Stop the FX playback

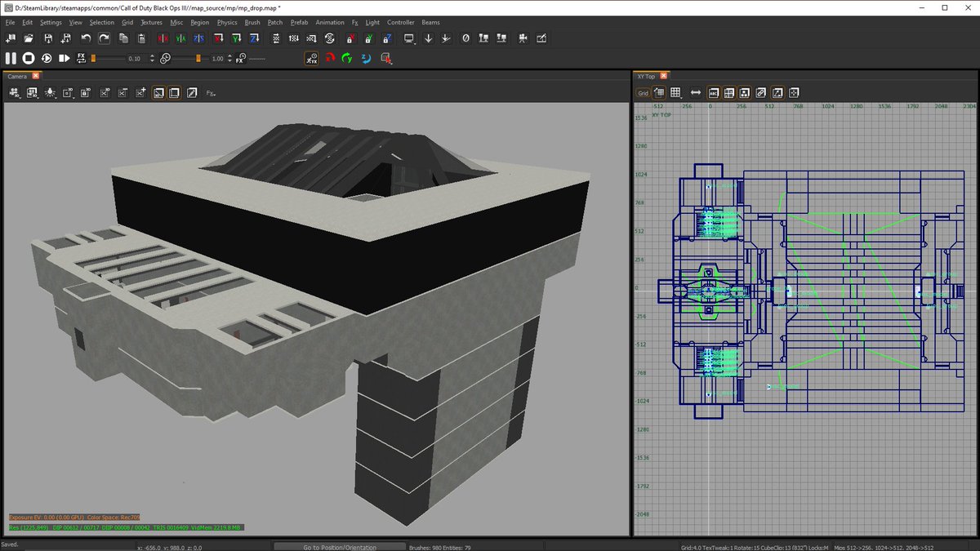point(29,58)
